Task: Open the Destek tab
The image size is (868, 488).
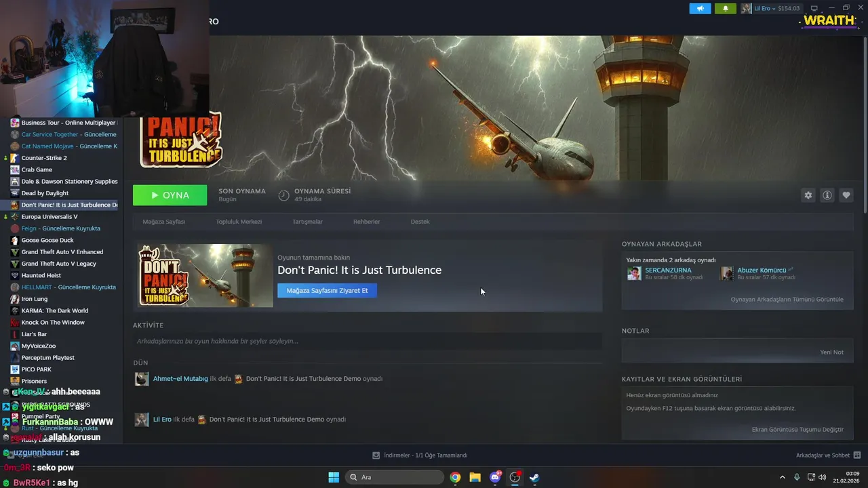Action: pyautogui.click(x=420, y=222)
